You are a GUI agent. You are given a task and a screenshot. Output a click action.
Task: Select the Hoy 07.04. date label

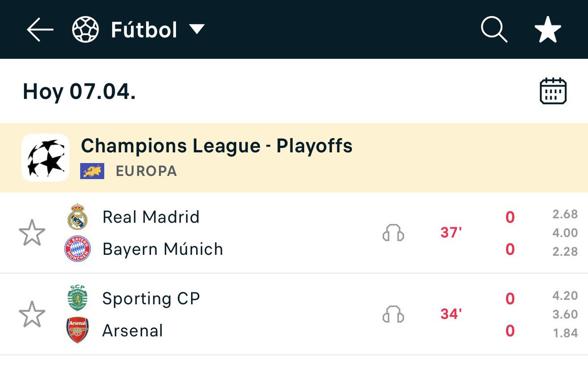tap(79, 92)
